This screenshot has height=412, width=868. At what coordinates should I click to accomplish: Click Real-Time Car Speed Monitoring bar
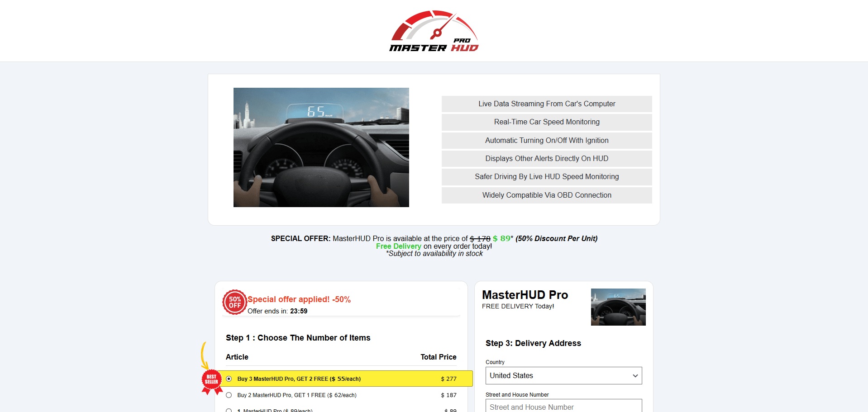[x=546, y=122]
